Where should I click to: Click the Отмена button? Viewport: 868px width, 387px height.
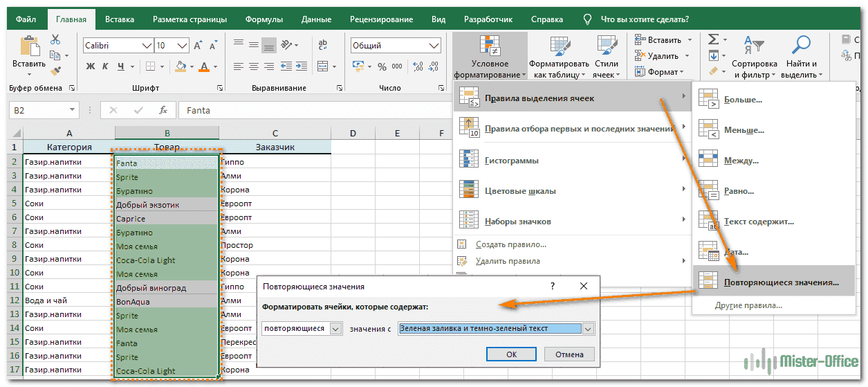click(569, 354)
